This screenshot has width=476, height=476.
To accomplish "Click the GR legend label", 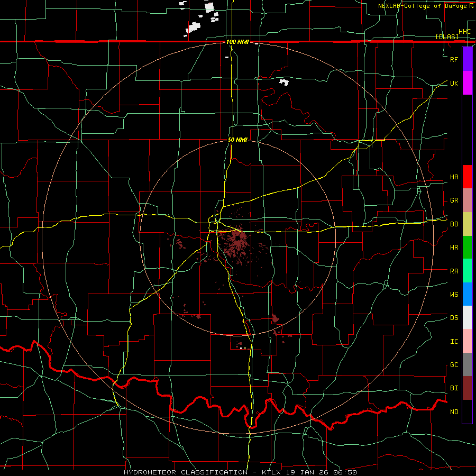I will [x=454, y=200].
